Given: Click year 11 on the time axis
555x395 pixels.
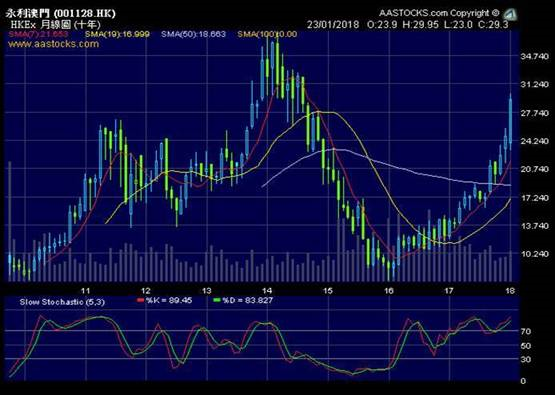Looking at the screenshot, I should point(86,291).
